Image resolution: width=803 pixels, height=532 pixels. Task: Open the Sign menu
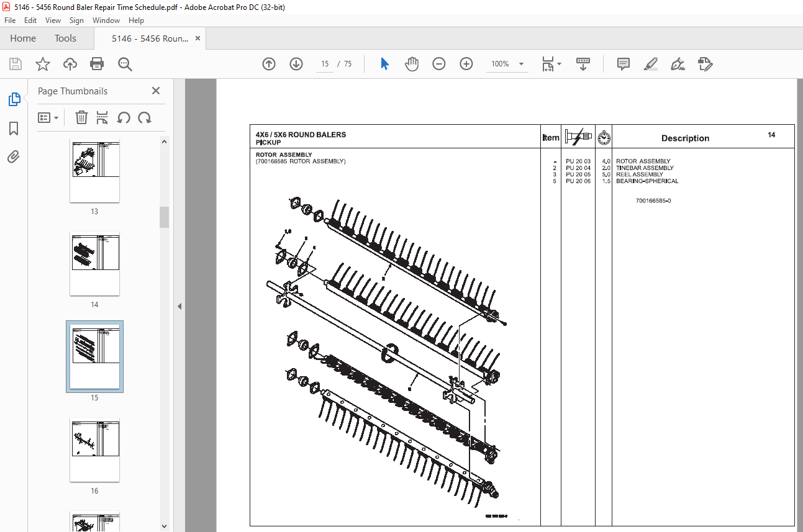point(76,20)
